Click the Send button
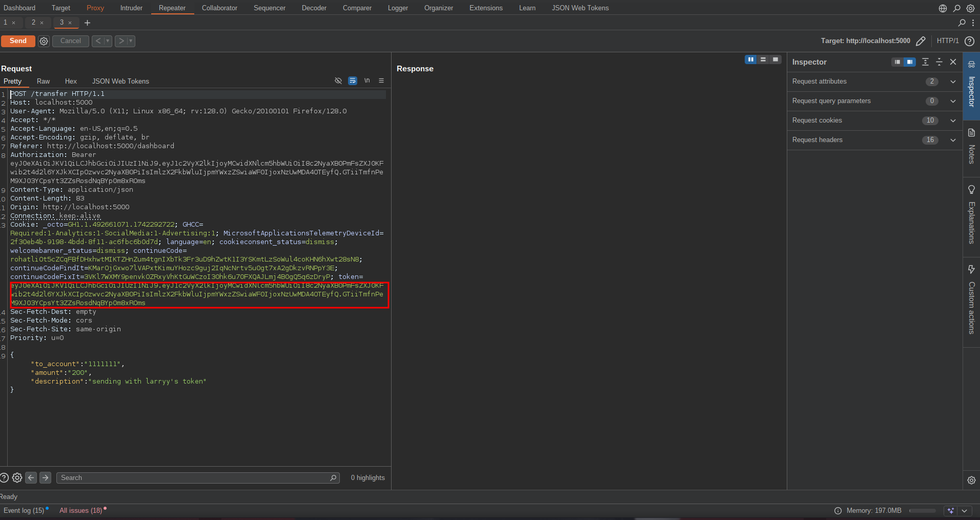 [18, 41]
